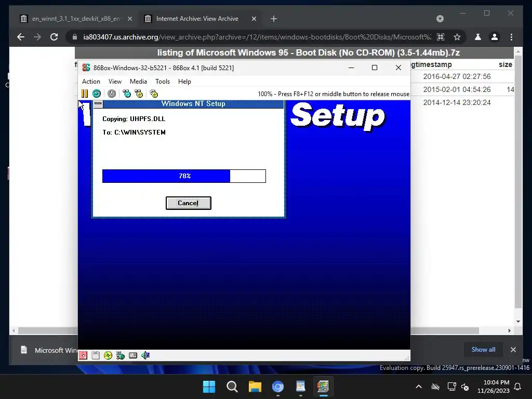Click timestamp 2014-12-14 23:20:24

tap(457, 102)
